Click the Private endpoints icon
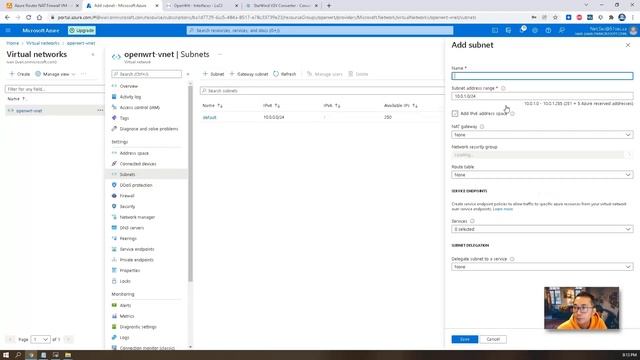Screen dimensions: 640x360 [114, 260]
